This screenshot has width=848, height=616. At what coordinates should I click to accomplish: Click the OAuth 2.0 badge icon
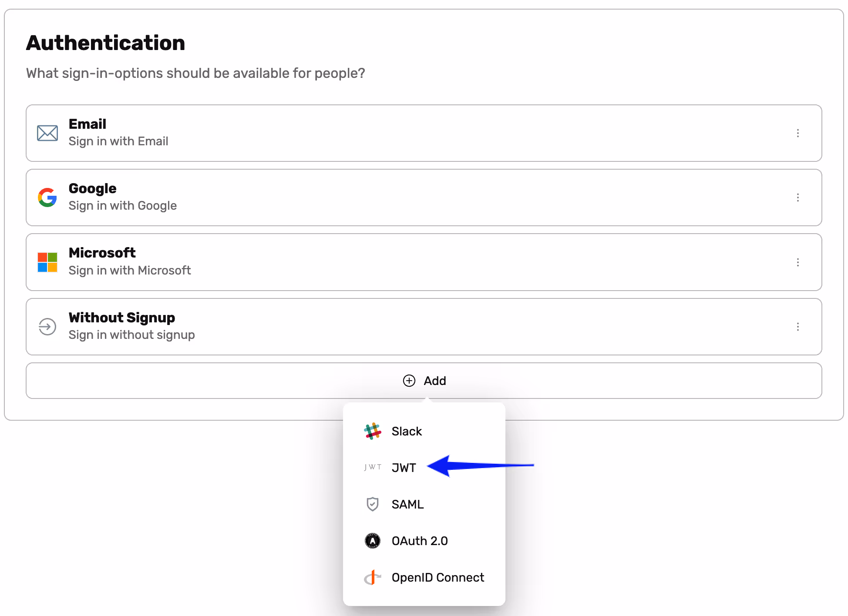[373, 541]
